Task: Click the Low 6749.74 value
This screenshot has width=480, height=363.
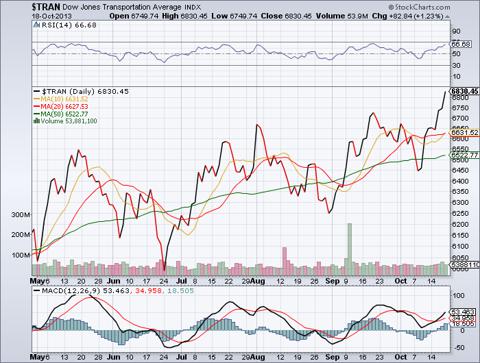Action: coord(235,16)
